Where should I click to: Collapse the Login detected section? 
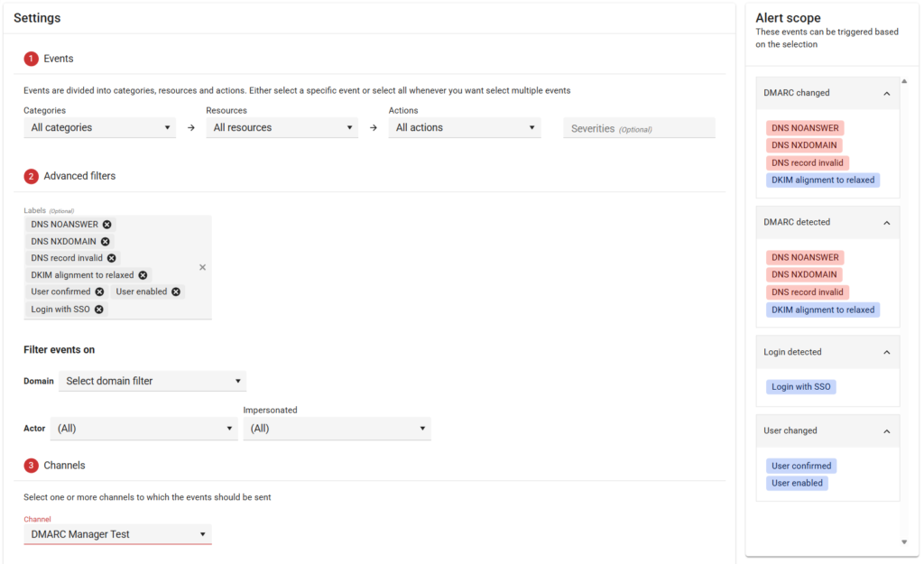coord(886,353)
